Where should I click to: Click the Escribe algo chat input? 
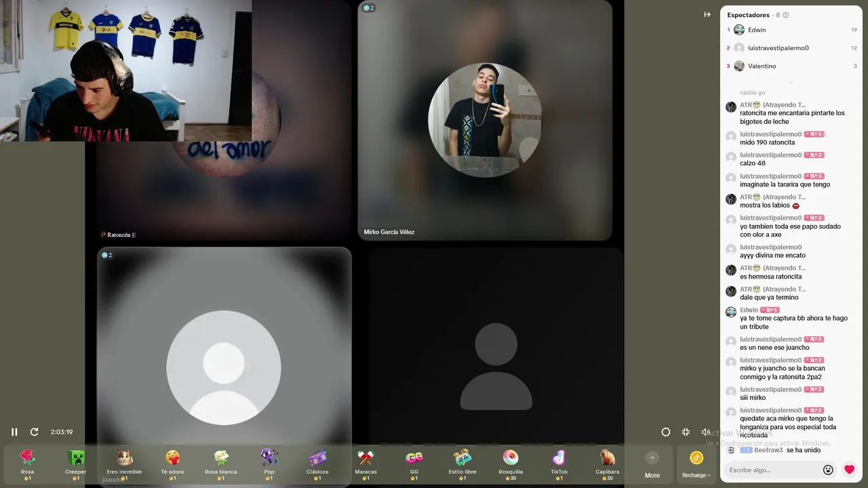coord(772,470)
